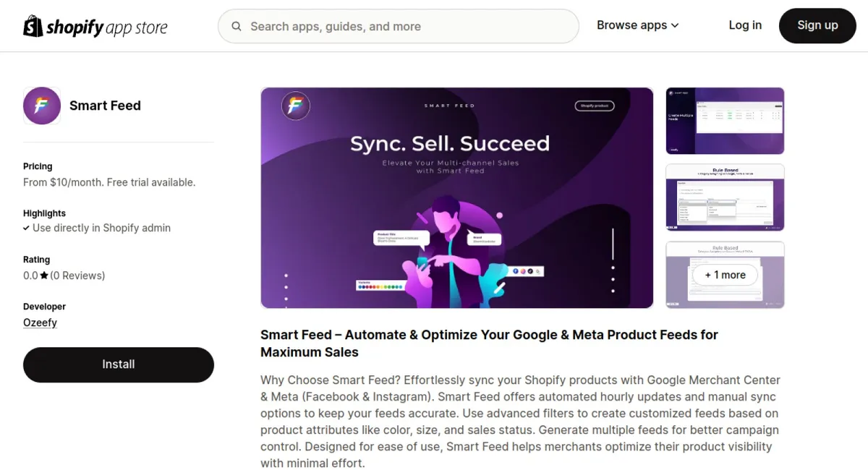The width and height of the screenshot is (868, 470).
Task: Visit the Ozeefy developer link
Action: (40, 322)
